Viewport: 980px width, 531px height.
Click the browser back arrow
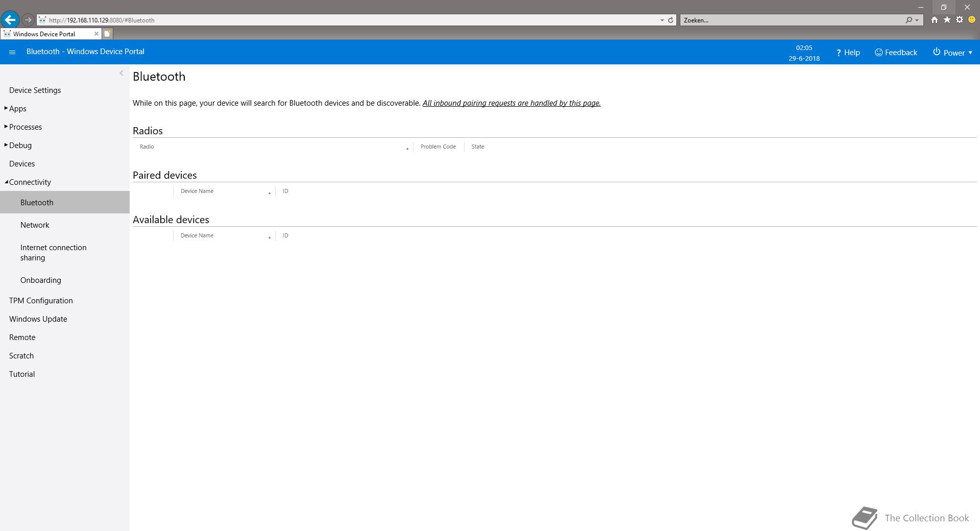tap(10, 20)
